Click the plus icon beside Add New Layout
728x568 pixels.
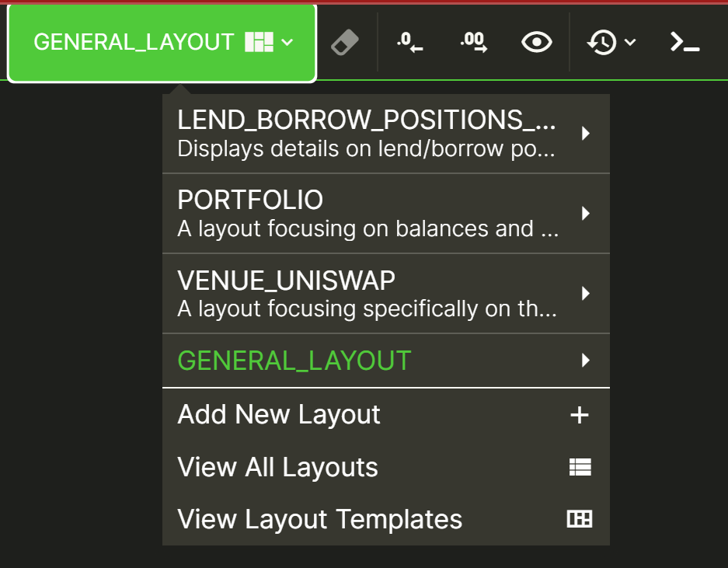point(580,415)
